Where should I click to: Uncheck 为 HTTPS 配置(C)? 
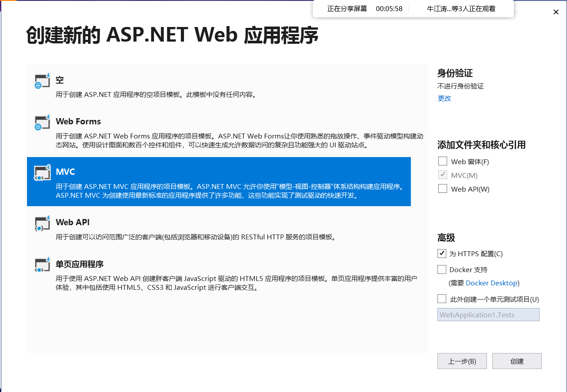coord(441,254)
